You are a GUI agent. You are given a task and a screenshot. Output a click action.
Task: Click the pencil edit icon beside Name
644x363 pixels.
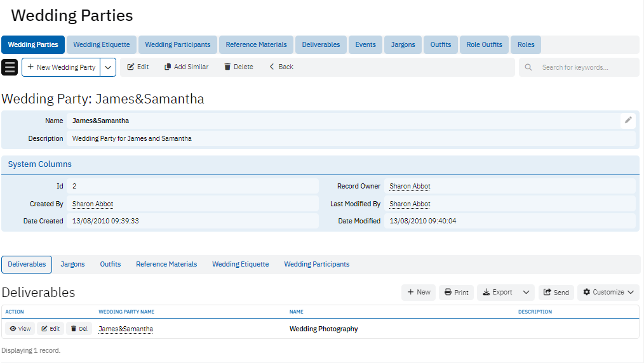tap(628, 120)
